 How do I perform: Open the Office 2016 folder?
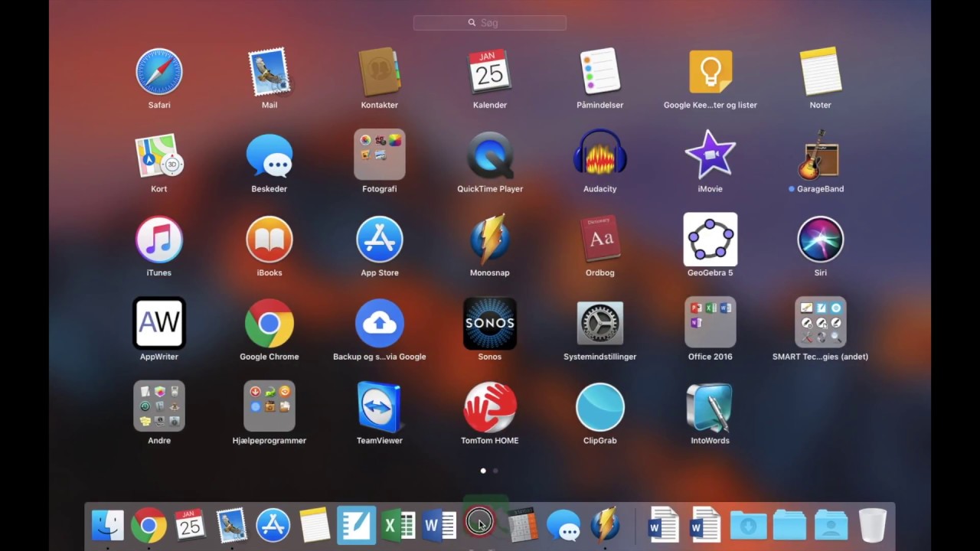coord(710,323)
